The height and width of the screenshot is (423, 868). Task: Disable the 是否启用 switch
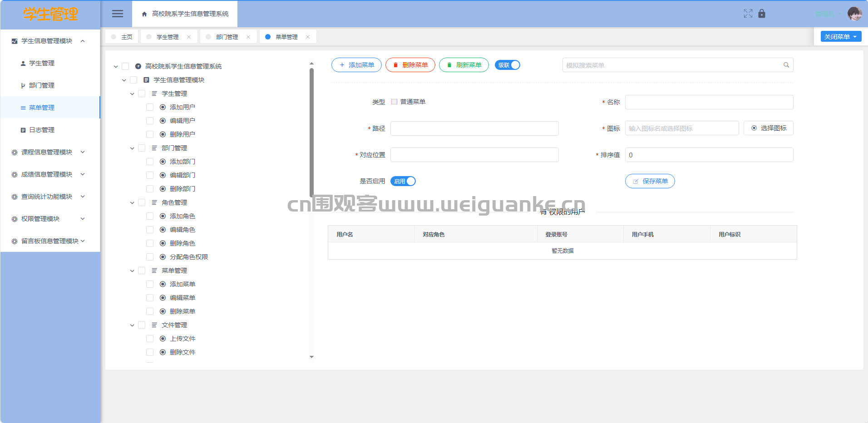click(x=403, y=181)
